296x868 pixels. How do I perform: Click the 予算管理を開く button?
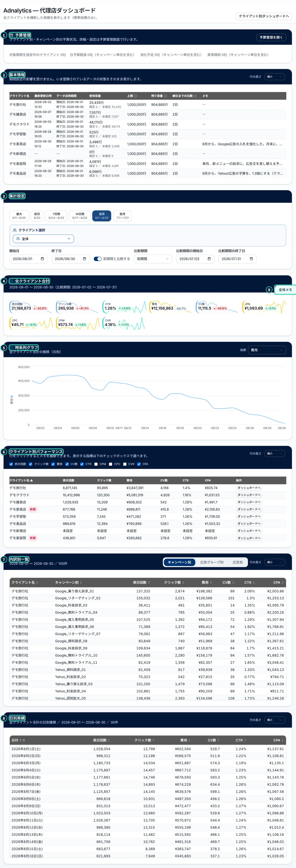tap(271, 37)
